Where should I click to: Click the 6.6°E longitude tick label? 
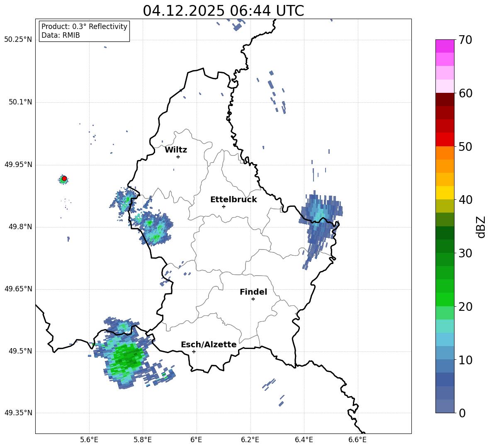357,440
